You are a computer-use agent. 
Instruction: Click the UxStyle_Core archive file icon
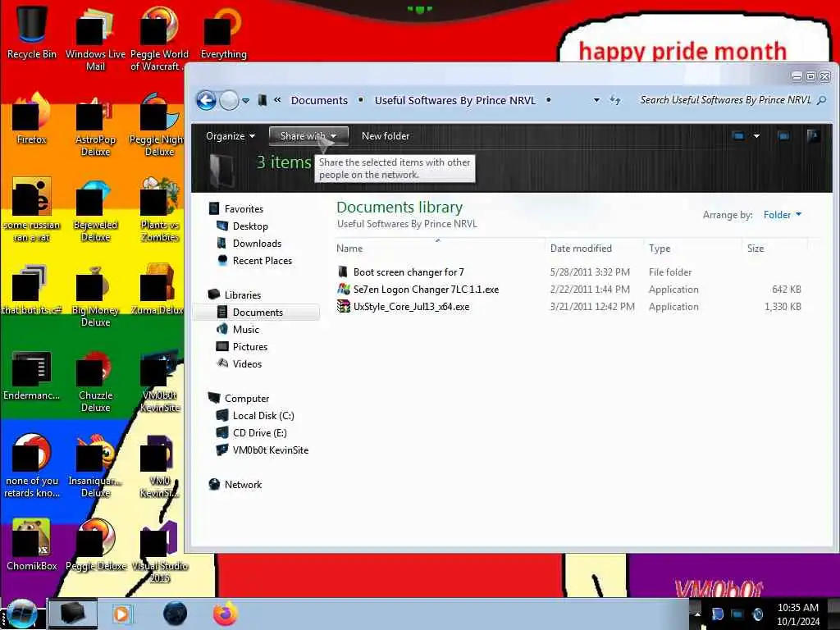344,307
